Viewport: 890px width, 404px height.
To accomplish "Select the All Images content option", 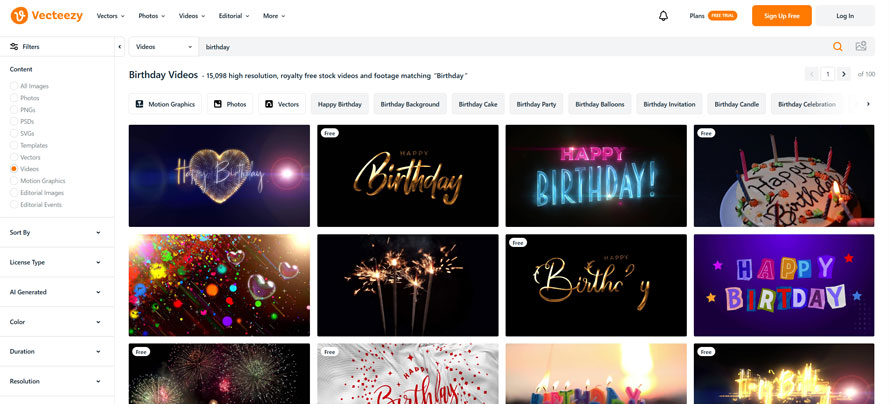I will [30, 86].
